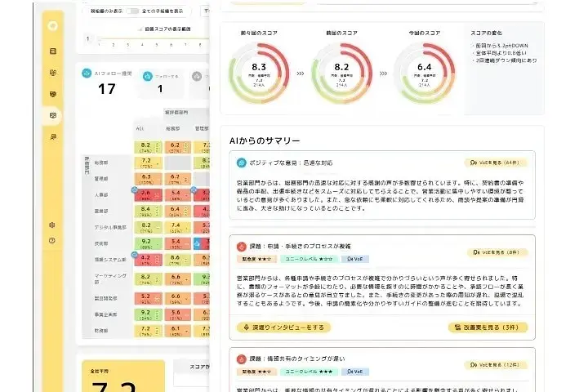Click the 6.1 heatmap cell in the bottom row
Screen dimensions: 588x392
[178, 331]
